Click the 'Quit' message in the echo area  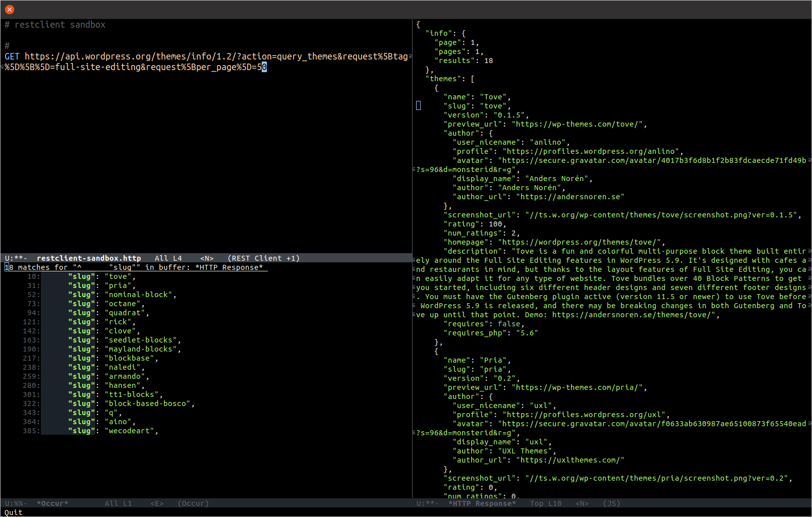point(14,512)
